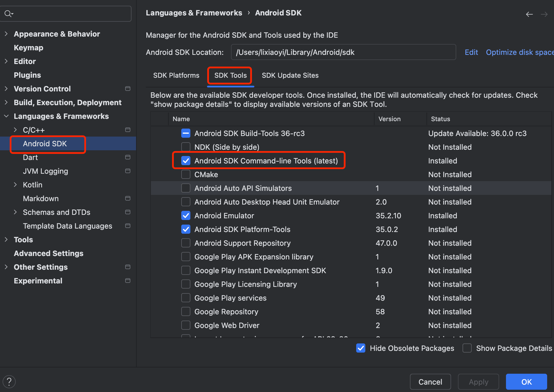Enable the NDK (Side by side) checkbox
The height and width of the screenshot is (392, 554).
click(x=186, y=147)
